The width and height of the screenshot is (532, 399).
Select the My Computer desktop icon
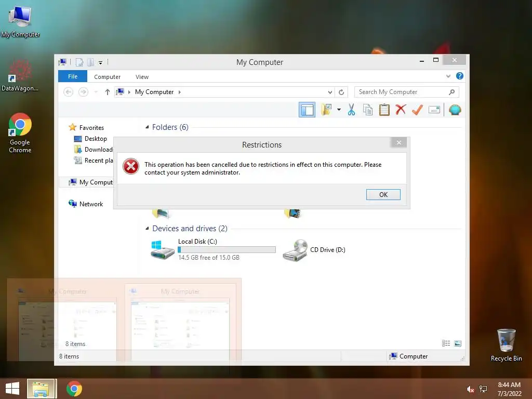20,21
